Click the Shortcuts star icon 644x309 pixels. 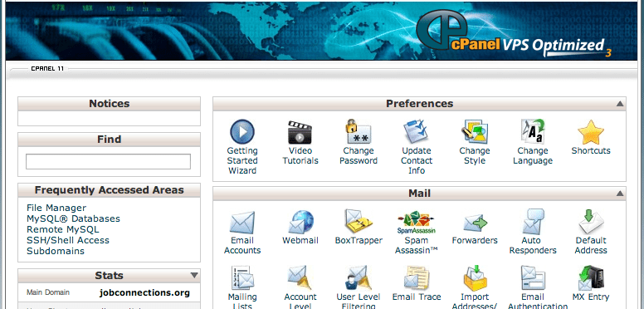click(591, 132)
